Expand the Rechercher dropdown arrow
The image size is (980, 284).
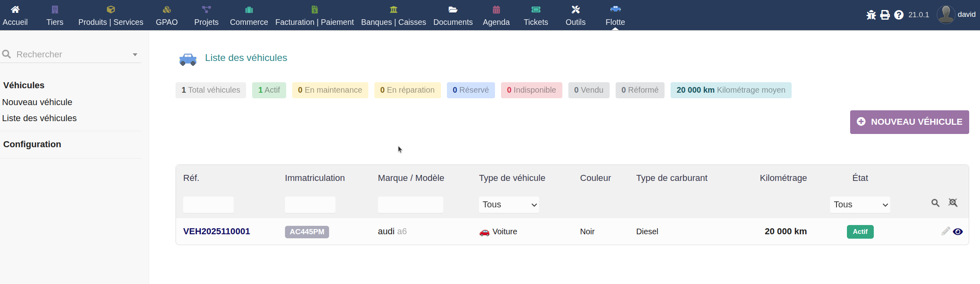[x=135, y=55]
